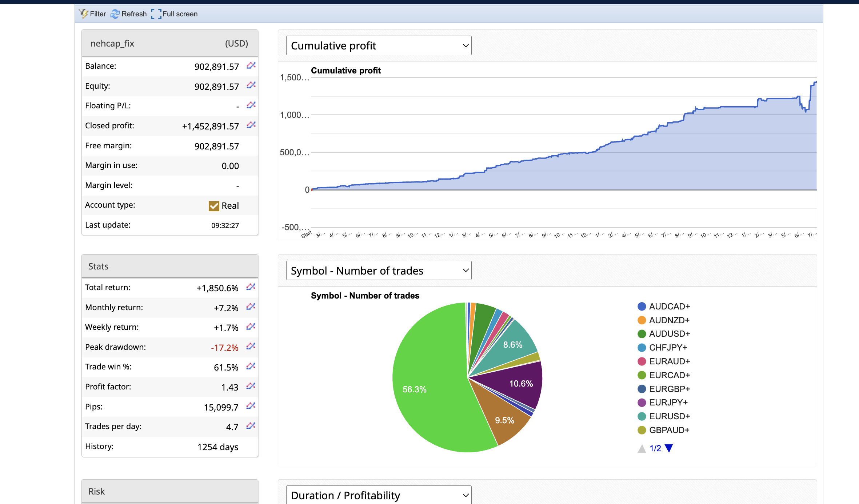Open chart icon for Trades per day
Image resolution: width=859 pixels, height=504 pixels.
[x=251, y=426]
